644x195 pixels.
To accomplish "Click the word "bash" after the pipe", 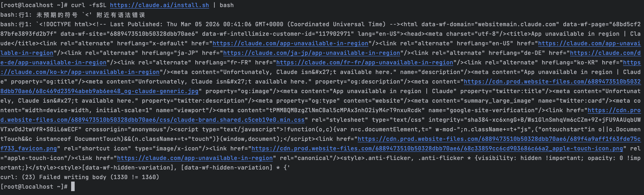I will [x=226, y=5].
